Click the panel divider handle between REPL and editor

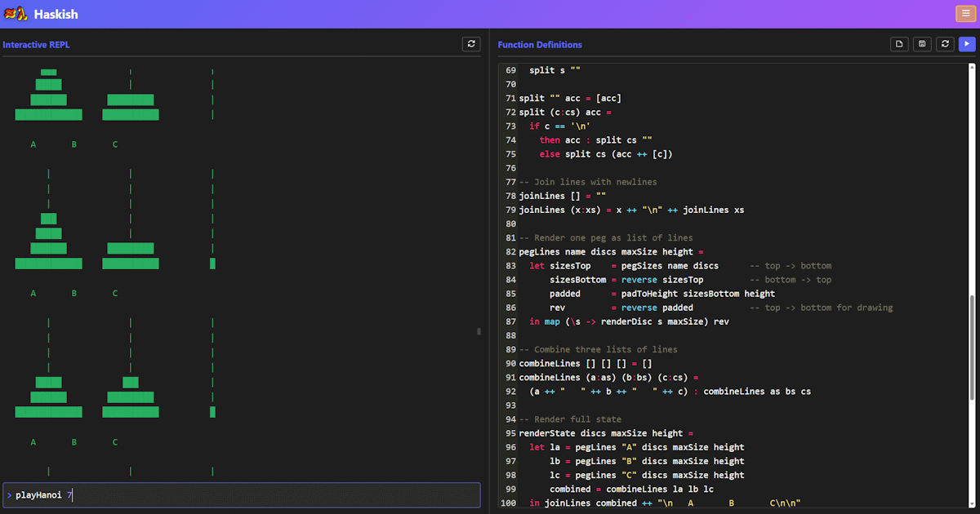click(x=479, y=331)
